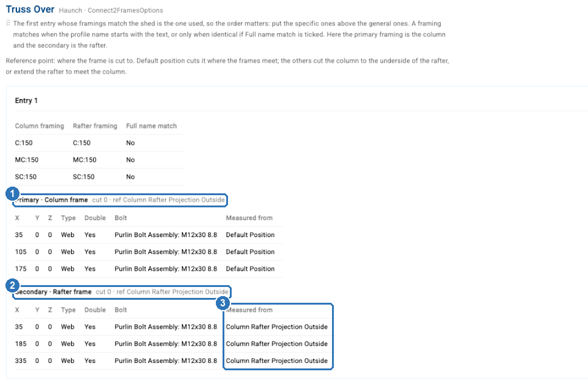The width and height of the screenshot is (588, 380).
Task: Click the "Column framing" column header
Action: pyautogui.click(x=40, y=126)
